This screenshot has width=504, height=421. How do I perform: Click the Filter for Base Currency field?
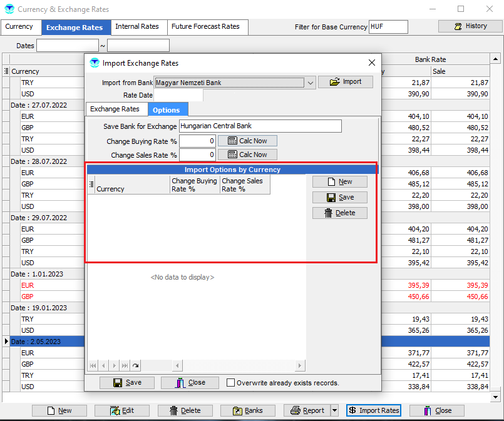pos(388,27)
